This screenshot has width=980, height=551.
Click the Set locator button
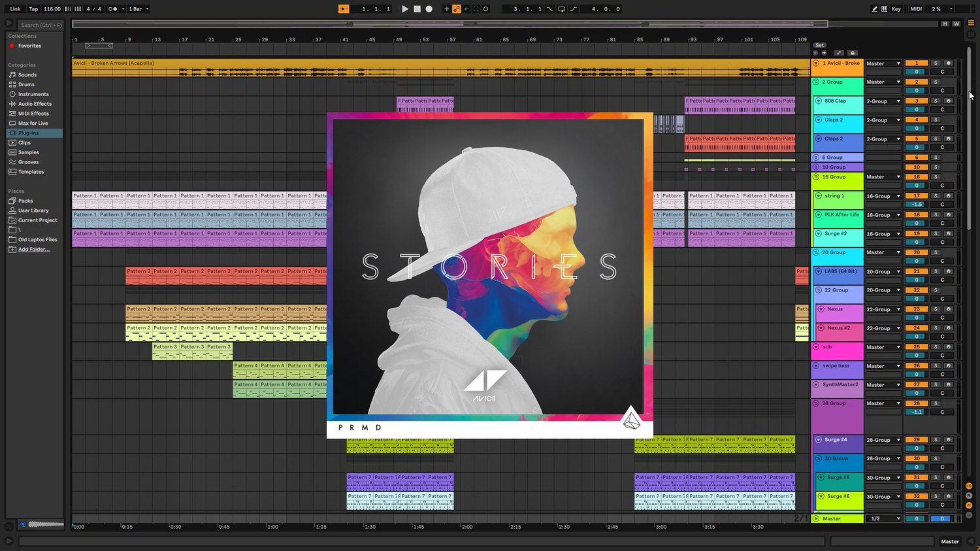(x=819, y=45)
